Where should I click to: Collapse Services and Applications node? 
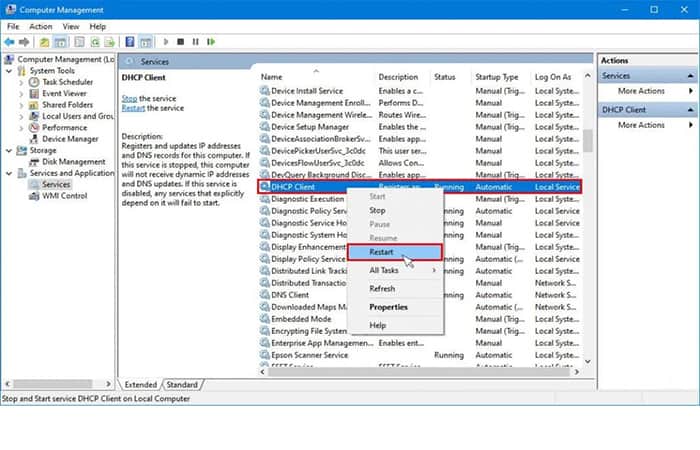click(x=9, y=173)
